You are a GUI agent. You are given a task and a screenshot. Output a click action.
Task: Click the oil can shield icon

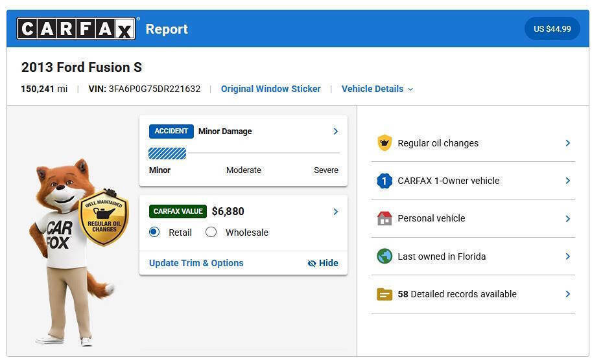(x=384, y=143)
